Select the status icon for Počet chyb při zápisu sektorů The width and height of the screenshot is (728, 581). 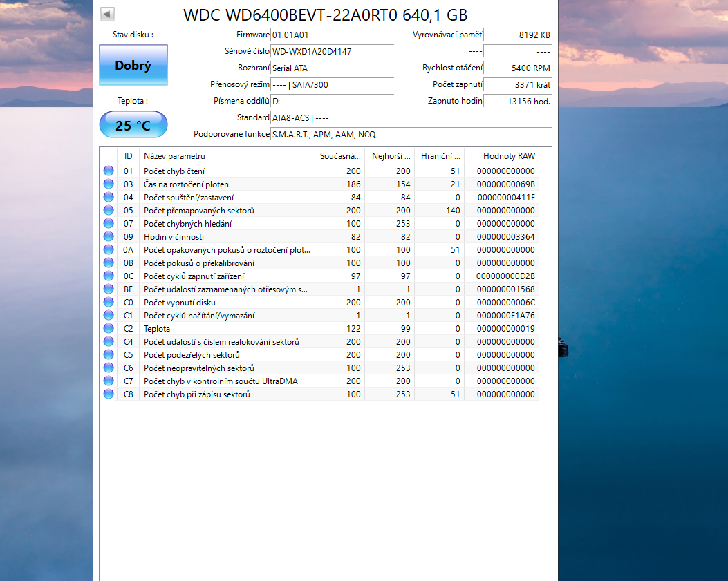point(109,394)
